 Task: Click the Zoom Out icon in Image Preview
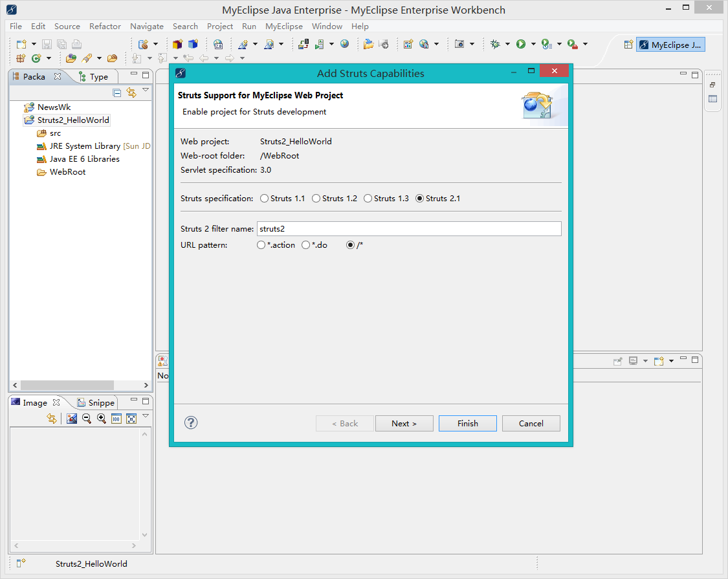tap(86, 419)
